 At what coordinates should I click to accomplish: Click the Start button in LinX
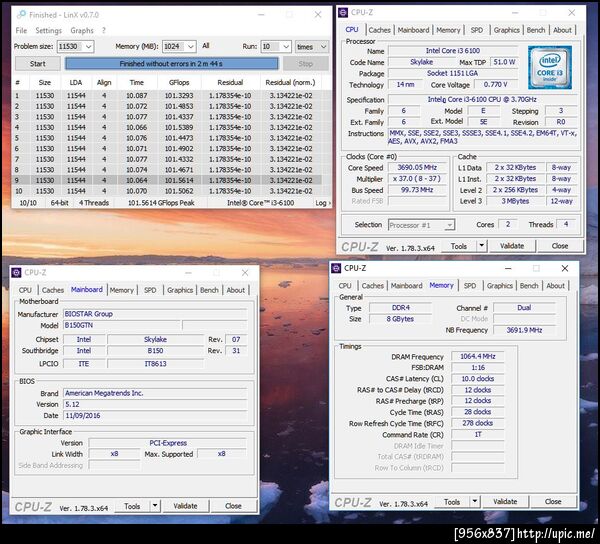tap(38, 64)
